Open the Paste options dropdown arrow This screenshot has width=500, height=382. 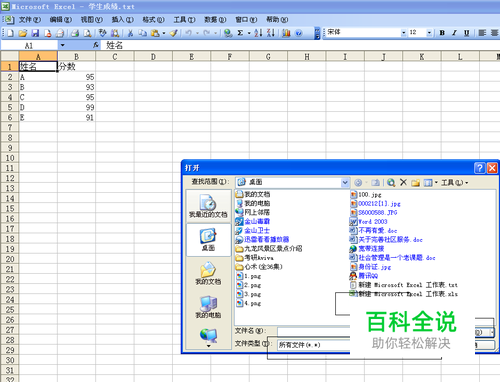[x=164, y=33]
